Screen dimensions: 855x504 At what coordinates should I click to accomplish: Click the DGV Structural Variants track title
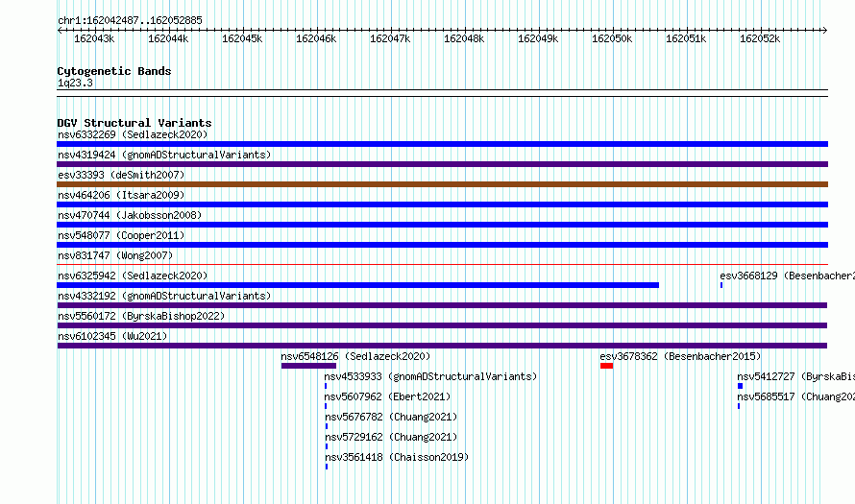pos(134,123)
